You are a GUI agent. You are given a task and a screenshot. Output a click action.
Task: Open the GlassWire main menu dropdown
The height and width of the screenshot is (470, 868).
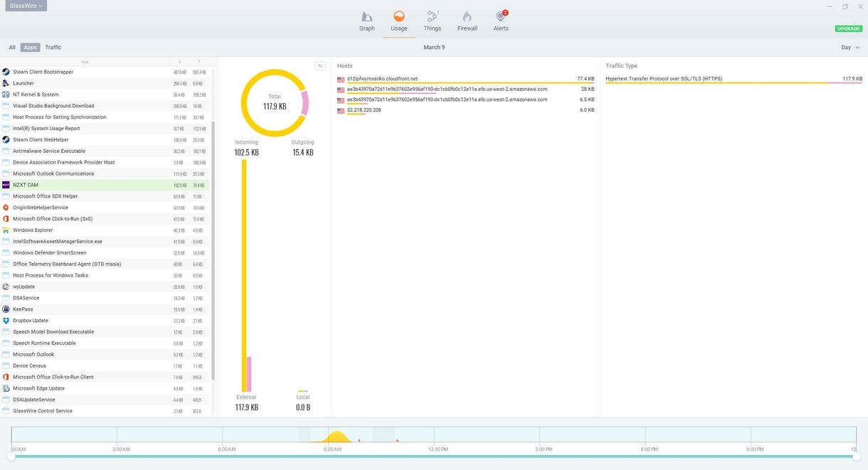(x=27, y=6)
